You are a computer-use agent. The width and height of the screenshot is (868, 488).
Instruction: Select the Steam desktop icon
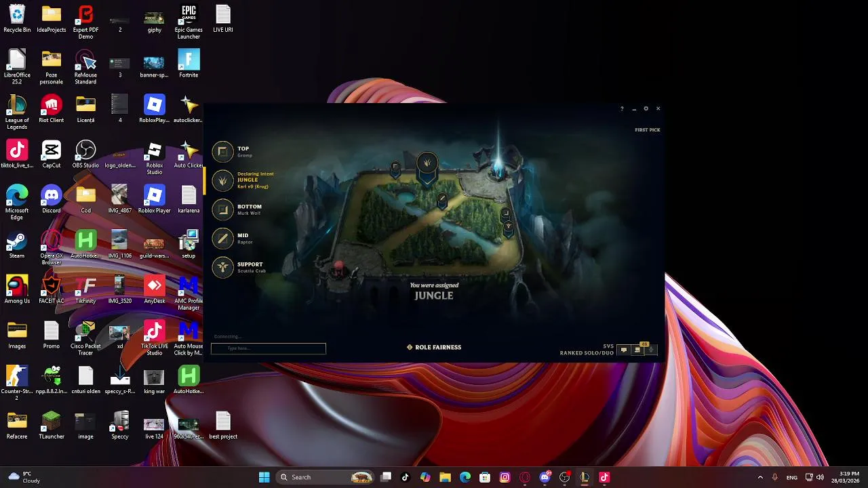[17, 245]
